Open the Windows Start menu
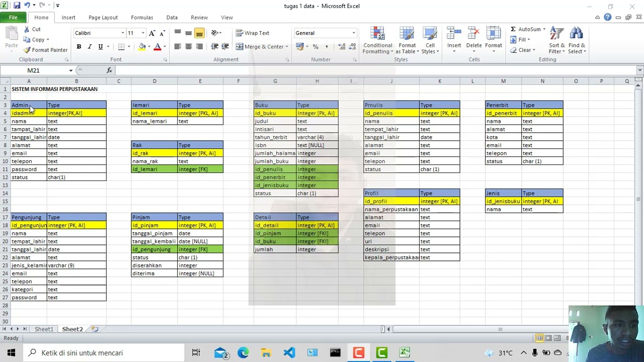 (11, 353)
